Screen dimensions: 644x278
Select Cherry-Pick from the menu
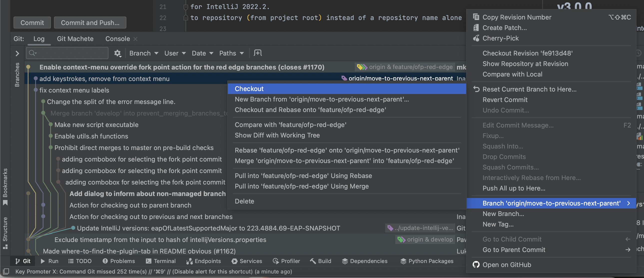tap(500, 38)
